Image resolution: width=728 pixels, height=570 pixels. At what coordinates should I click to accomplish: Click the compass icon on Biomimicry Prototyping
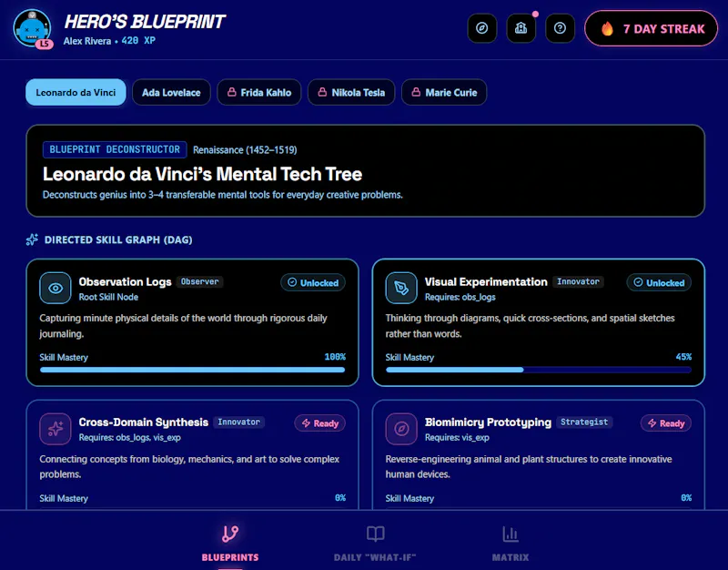click(401, 429)
